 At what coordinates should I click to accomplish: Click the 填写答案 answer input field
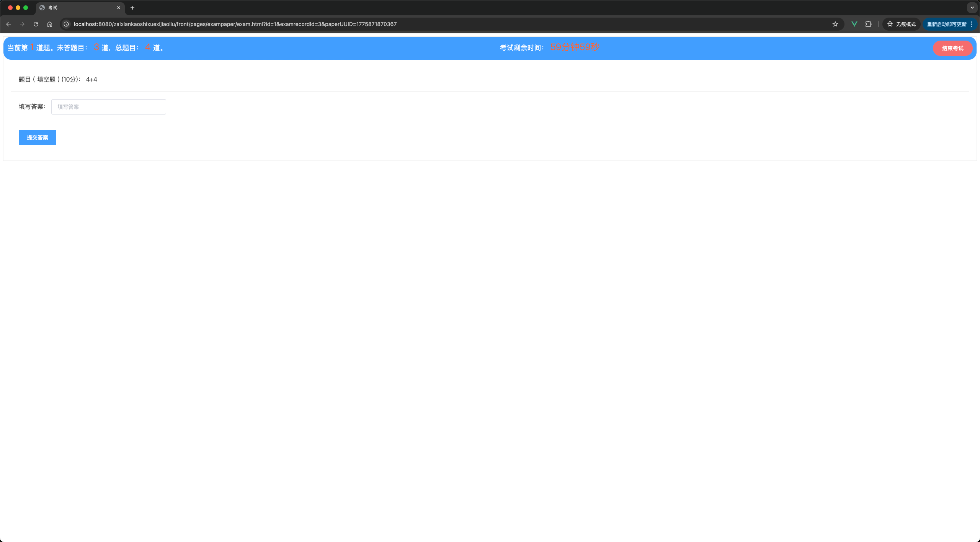pyautogui.click(x=109, y=107)
